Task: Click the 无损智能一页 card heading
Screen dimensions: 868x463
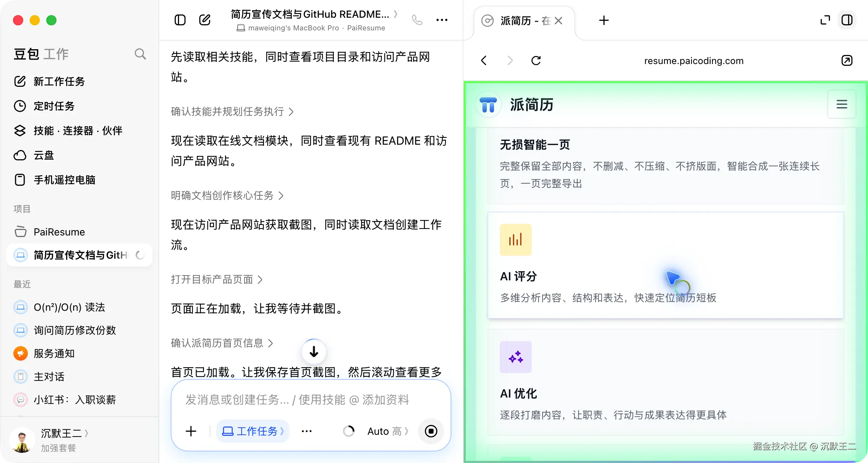Action: (535, 145)
